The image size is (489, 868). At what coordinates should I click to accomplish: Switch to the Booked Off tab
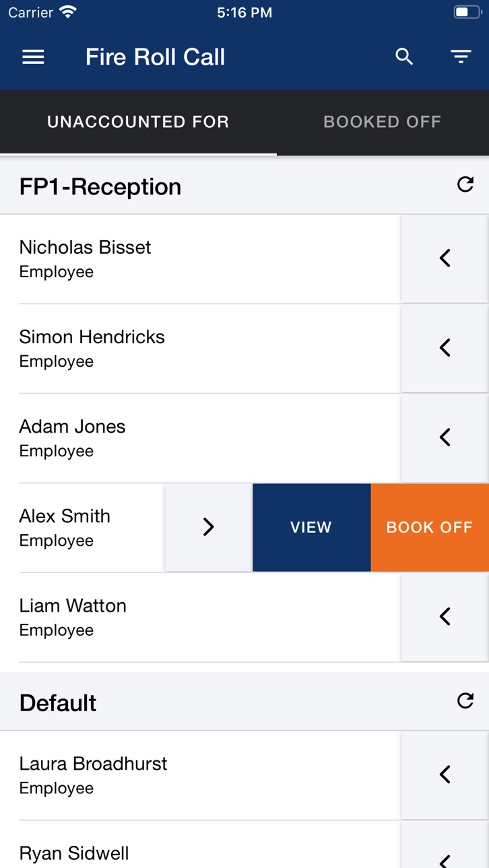(382, 122)
